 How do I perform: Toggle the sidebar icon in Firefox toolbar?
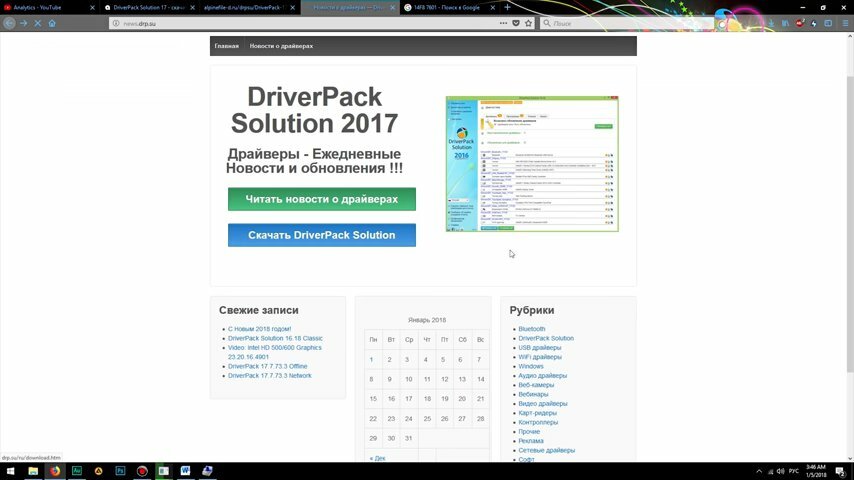click(828, 23)
